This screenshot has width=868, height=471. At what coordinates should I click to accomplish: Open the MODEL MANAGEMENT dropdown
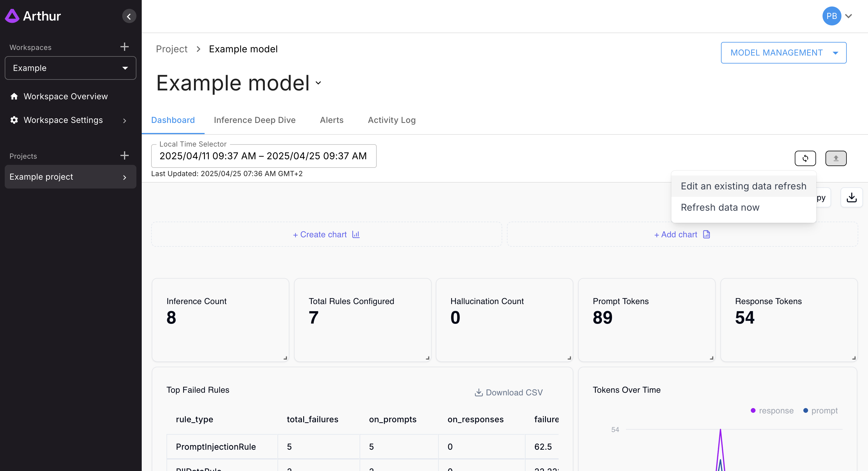click(x=784, y=53)
